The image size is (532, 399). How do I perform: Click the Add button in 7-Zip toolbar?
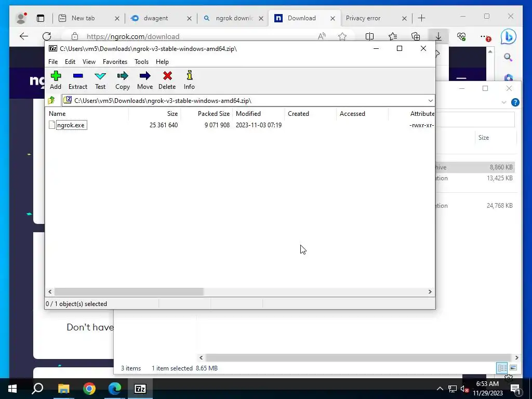(x=56, y=80)
